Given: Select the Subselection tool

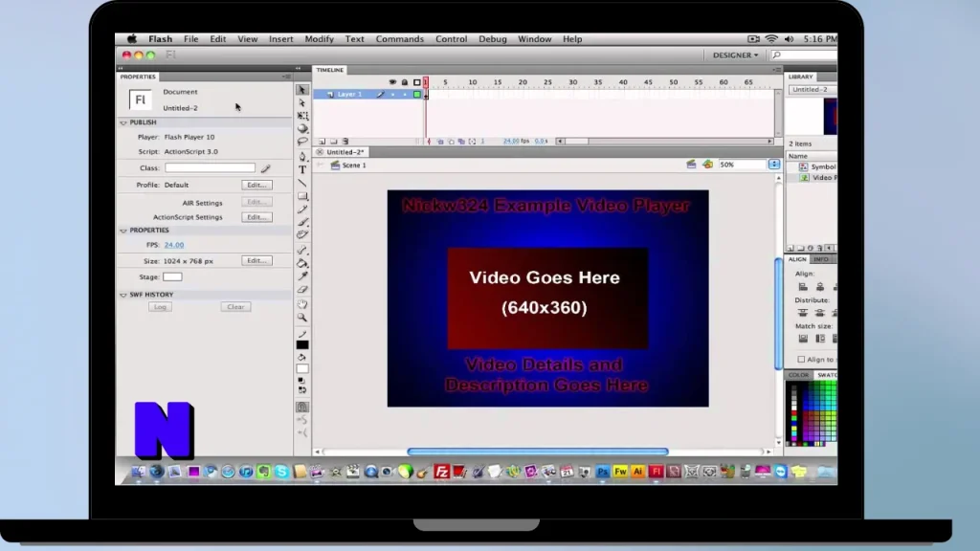Looking at the screenshot, I should click(302, 102).
